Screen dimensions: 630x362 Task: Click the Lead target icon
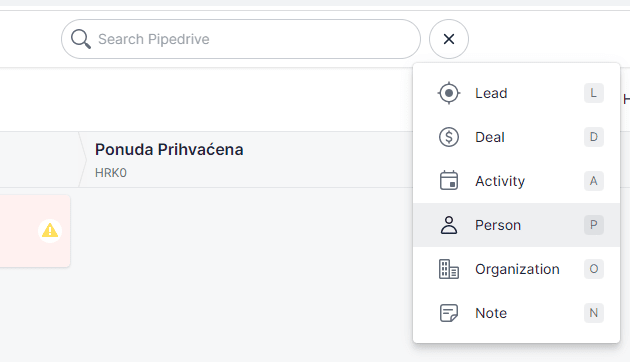pyautogui.click(x=449, y=93)
